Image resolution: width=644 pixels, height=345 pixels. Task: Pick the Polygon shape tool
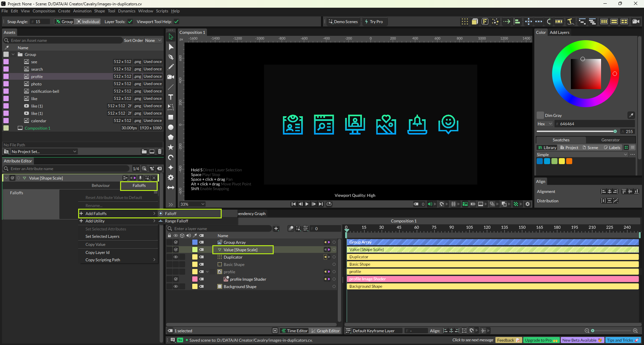pyautogui.click(x=171, y=137)
